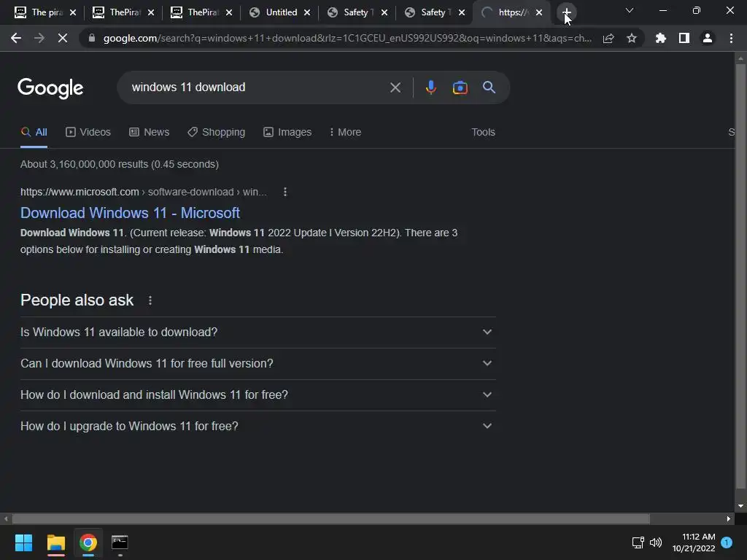Open the terminal app in the taskbar
The width and height of the screenshot is (747, 560).
click(x=120, y=542)
